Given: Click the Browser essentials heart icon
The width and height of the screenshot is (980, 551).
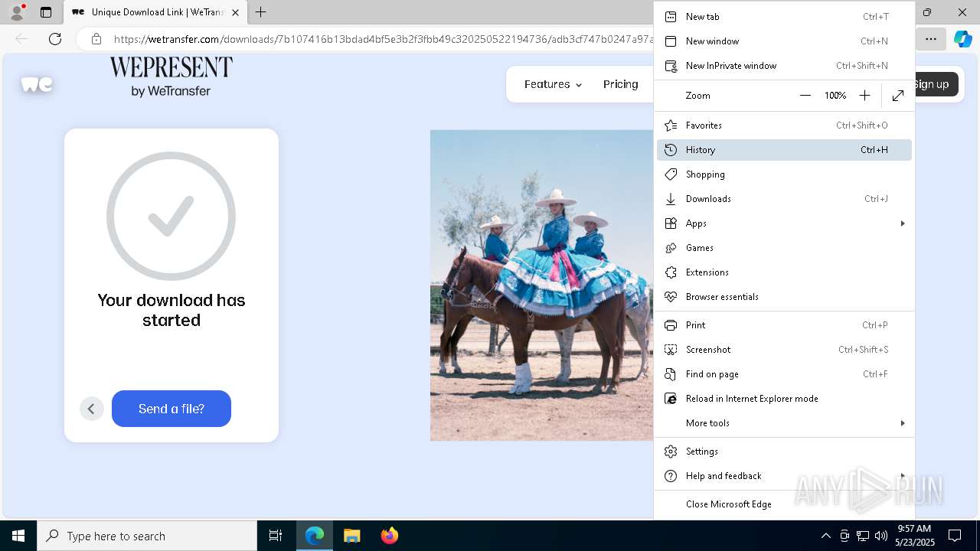Looking at the screenshot, I should pyautogui.click(x=671, y=297).
